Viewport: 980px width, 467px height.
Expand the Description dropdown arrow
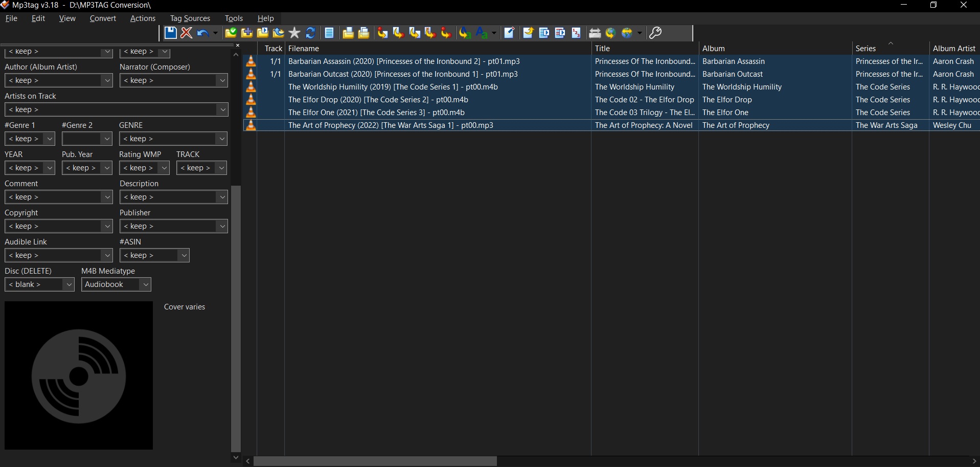(222, 197)
